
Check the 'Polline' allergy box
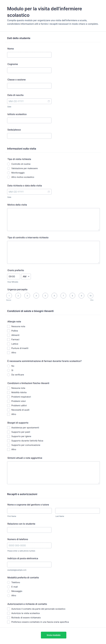pyautogui.click(x=9, y=331)
